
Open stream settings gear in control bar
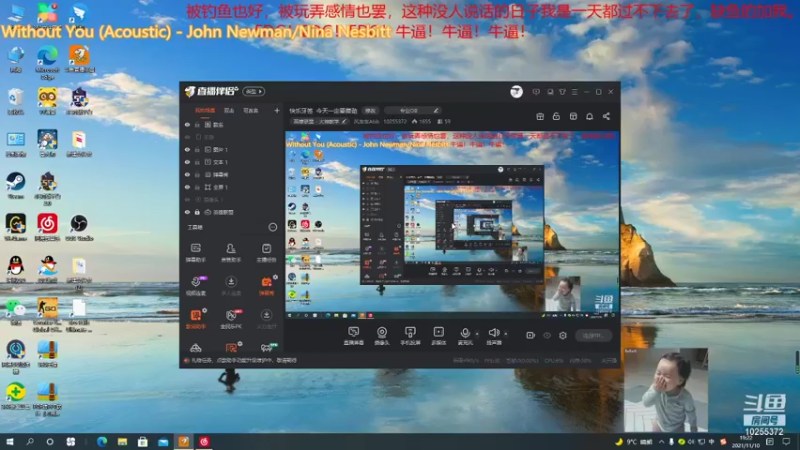click(563, 335)
